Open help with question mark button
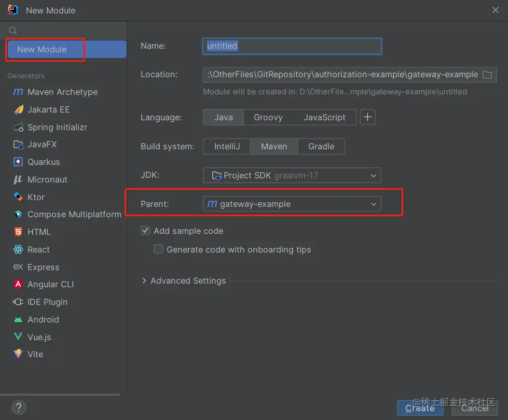 pyautogui.click(x=19, y=408)
